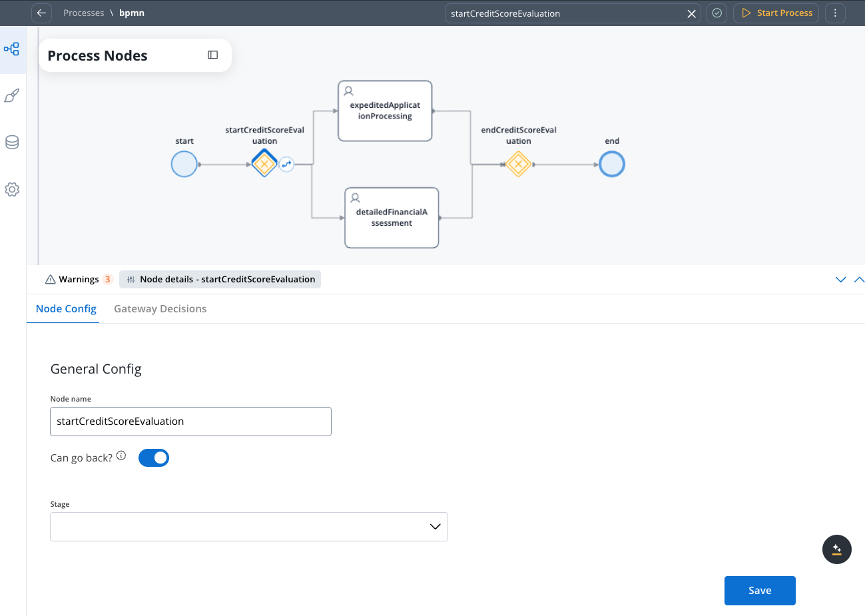
Task: Select the detailedFinancialAssessment node in the diagram
Action: click(x=392, y=217)
